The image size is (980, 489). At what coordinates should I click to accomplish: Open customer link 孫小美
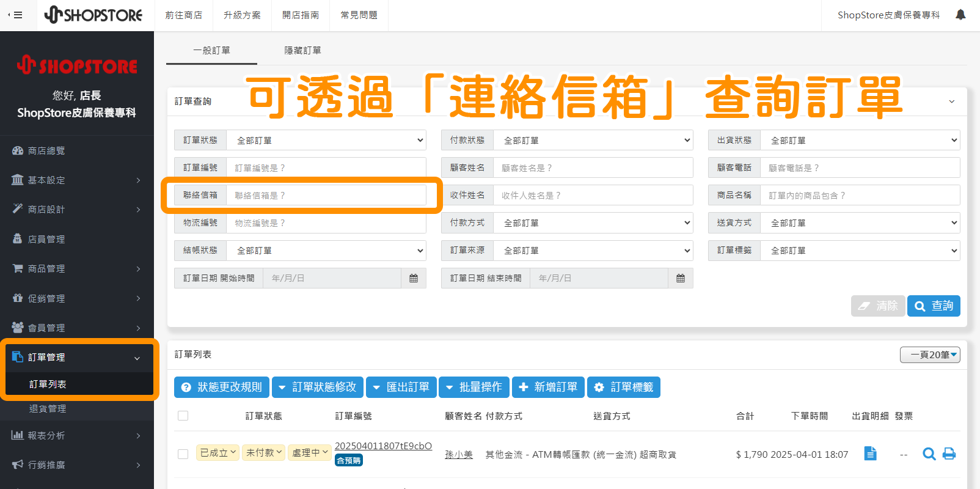pyautogui.click(x=459, y=454)
